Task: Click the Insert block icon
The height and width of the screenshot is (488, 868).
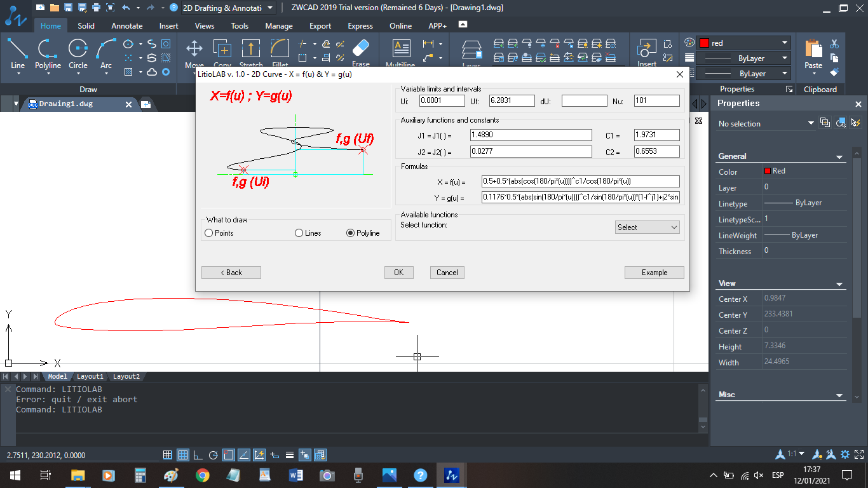Action: pos(647,49)
